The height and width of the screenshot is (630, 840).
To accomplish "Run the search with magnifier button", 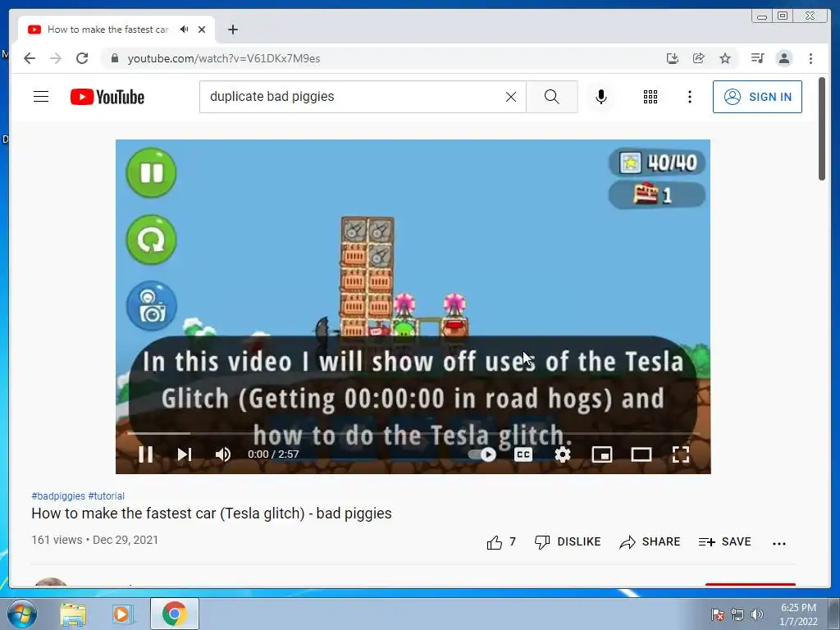I will tap(552, 97).
